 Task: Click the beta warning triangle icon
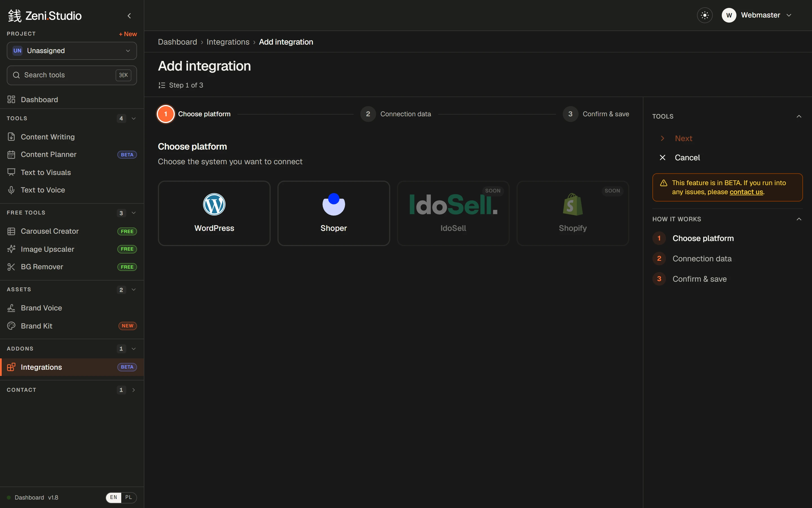point(663,183)
